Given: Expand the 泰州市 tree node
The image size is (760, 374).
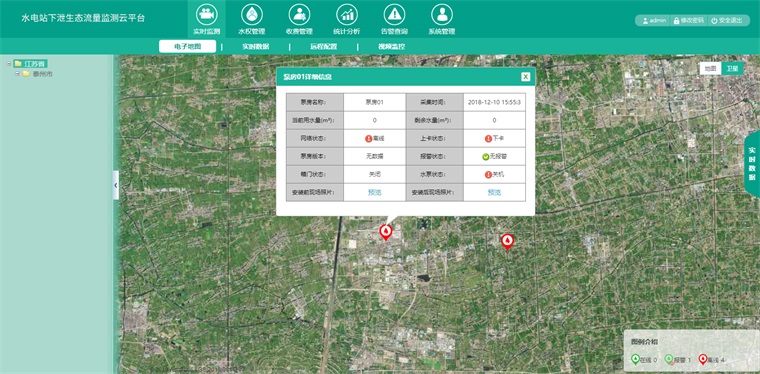Looking at the screenshot, I should [x=17, y=74].
